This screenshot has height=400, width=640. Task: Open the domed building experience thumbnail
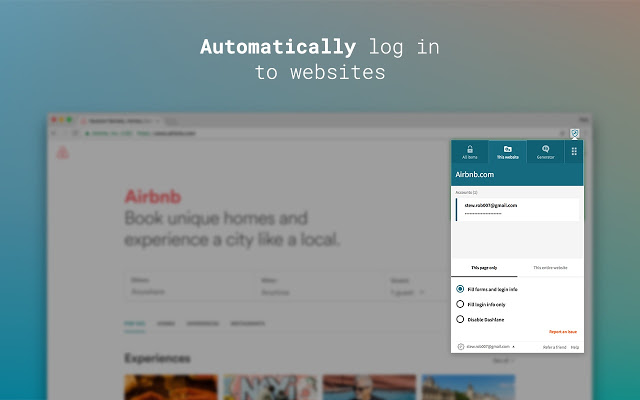(x=469, y=387)
